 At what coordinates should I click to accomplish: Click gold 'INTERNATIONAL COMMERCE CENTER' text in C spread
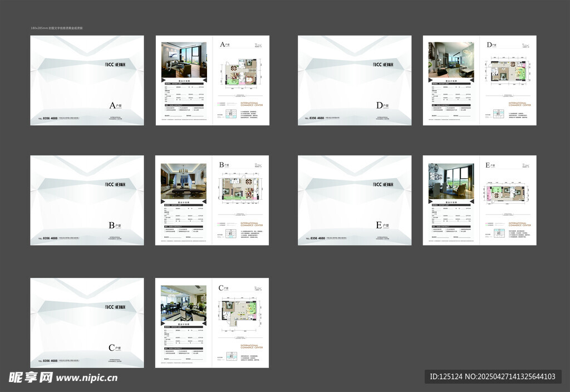(252, 346)
